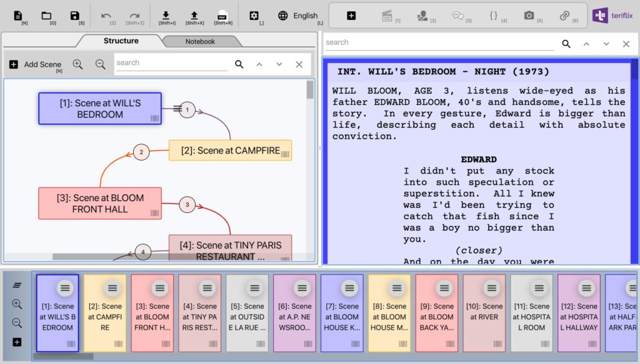This screenshot has width=640, height=364.
Task: Open the menu on timeline card [3]
Action: pos(159,288)
